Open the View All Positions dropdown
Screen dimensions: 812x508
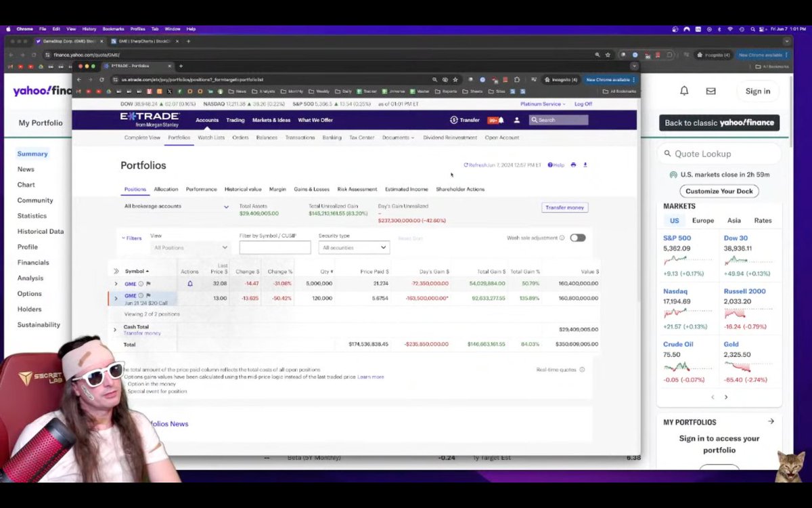[x=191, y=248]
